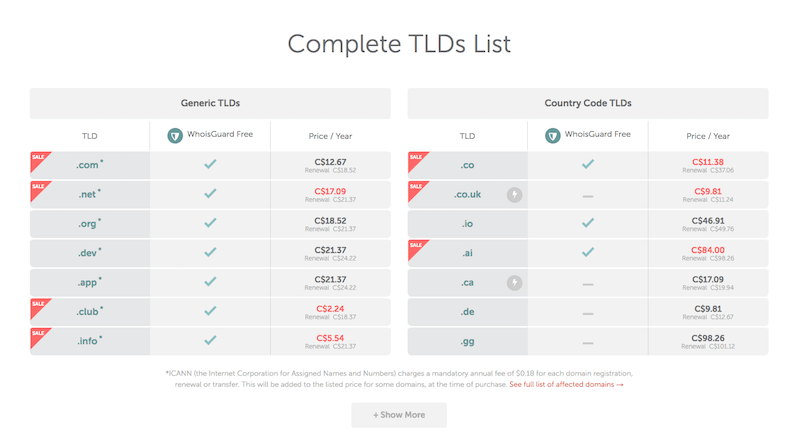800x445 pixels.
Task: Click WhoisGuard shield icon in Generic TLDs
Action: point(175,136)
